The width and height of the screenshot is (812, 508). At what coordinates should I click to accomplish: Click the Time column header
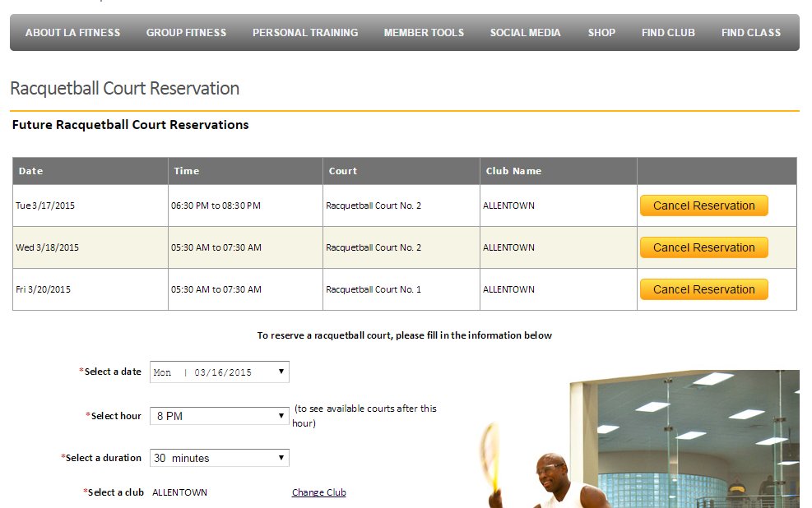[x=186, y=171]
